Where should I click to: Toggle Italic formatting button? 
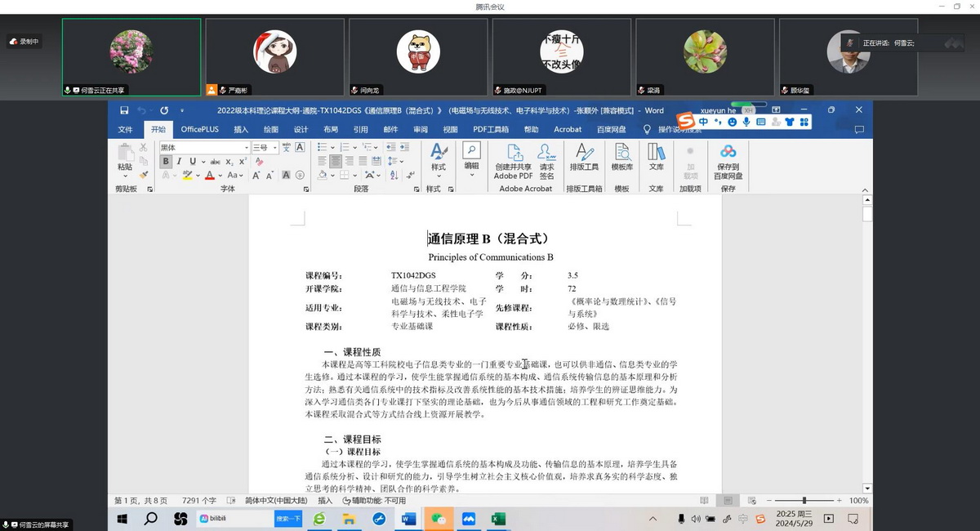pos(180,162)
